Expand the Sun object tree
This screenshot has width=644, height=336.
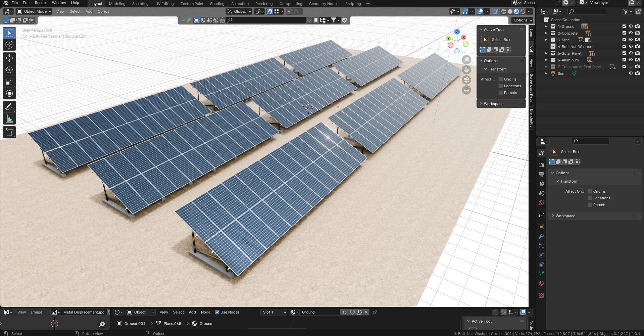pyautogui.click(x=546, y=74)
